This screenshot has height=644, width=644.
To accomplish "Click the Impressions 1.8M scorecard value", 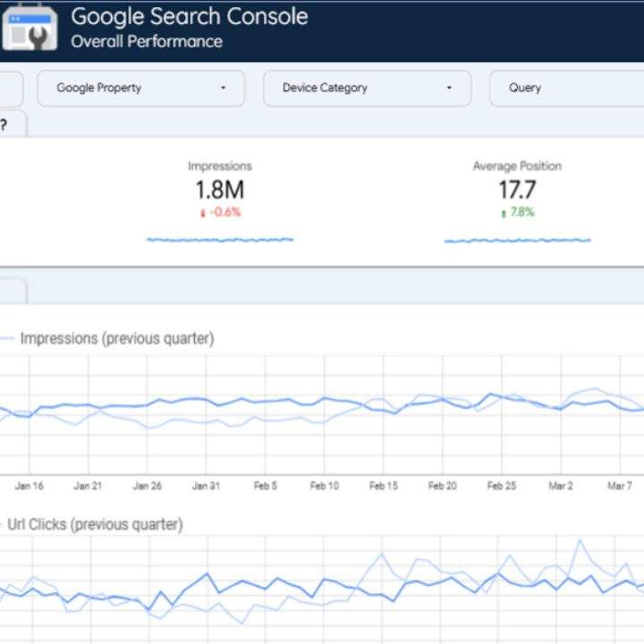I will pos(220,190).
